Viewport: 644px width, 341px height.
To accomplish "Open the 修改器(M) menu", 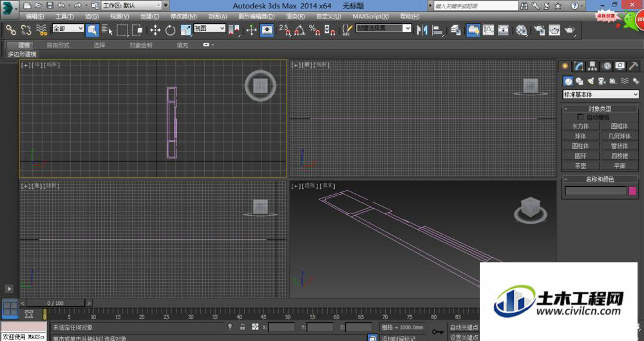I will [x=184, y=17].
